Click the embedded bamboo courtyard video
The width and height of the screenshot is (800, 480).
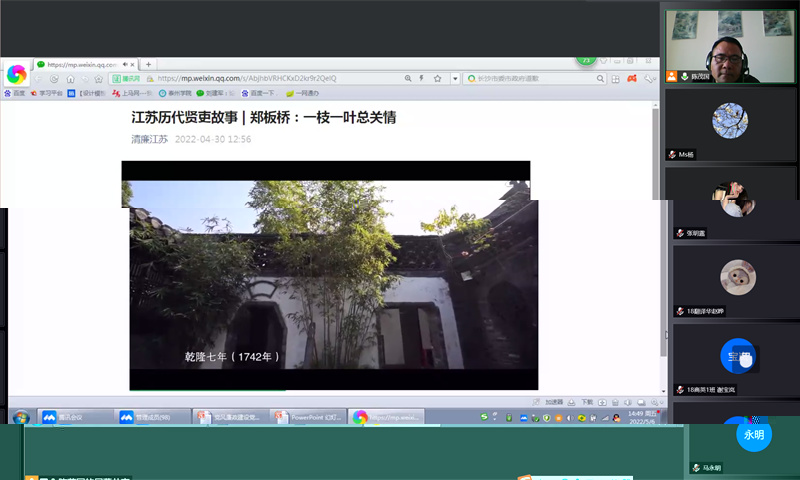click(x=331, y=275)
